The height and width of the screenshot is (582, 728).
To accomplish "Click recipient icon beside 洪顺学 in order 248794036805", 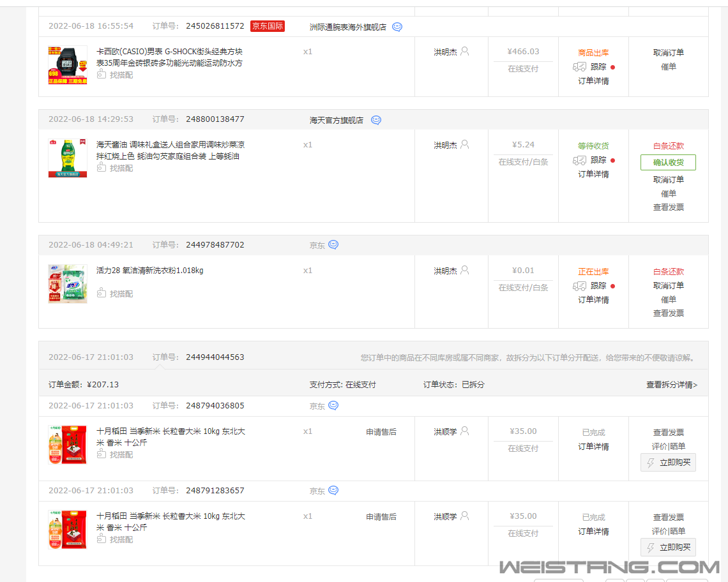I will 465,431.
